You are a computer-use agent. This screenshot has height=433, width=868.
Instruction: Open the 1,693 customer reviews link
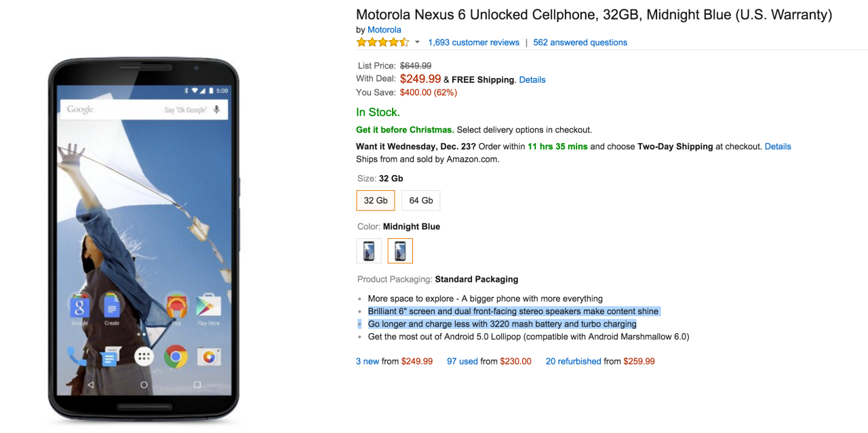click(473, 42)
